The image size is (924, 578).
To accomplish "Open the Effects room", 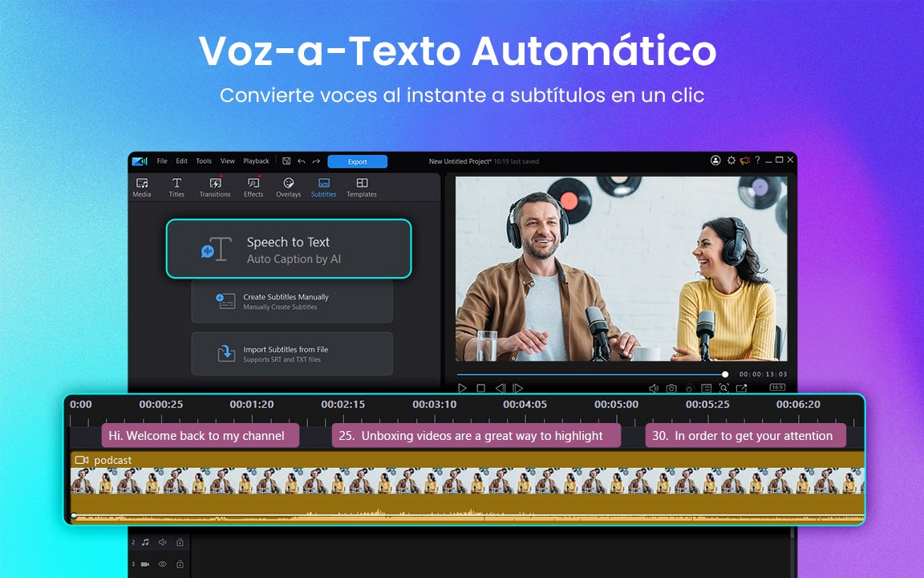I will coord(253,188).
